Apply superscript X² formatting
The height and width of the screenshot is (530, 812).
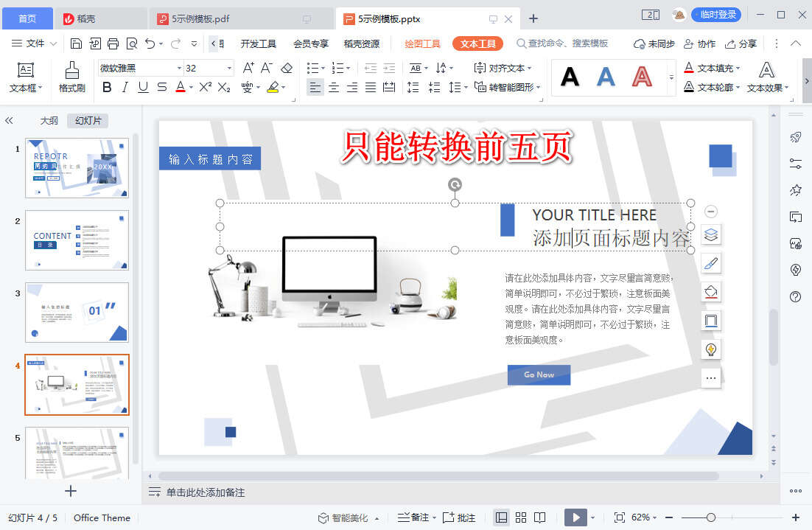[x=205, y=86]
